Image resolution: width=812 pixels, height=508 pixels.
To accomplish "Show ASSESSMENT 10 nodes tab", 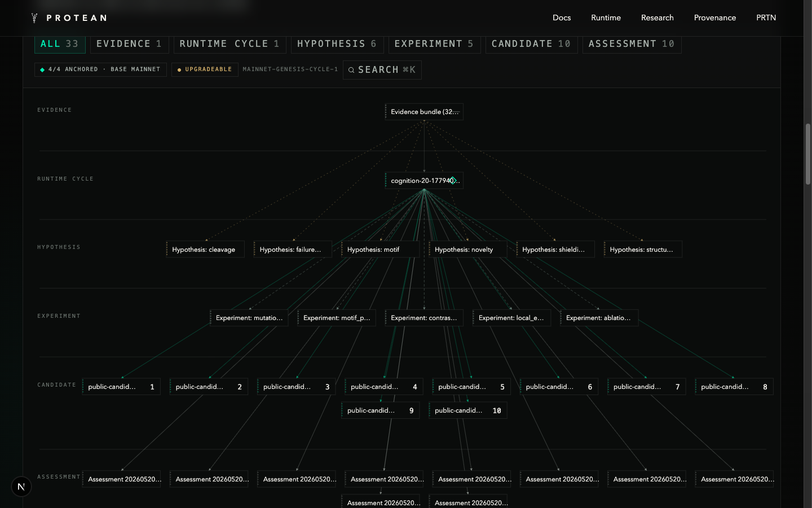I will tap(632, 44).
